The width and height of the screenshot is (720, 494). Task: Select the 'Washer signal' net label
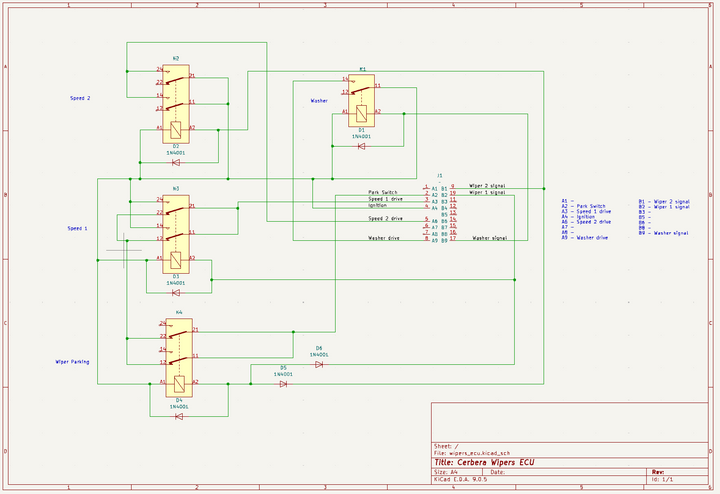pyautogui.click(x=489, y=239)
